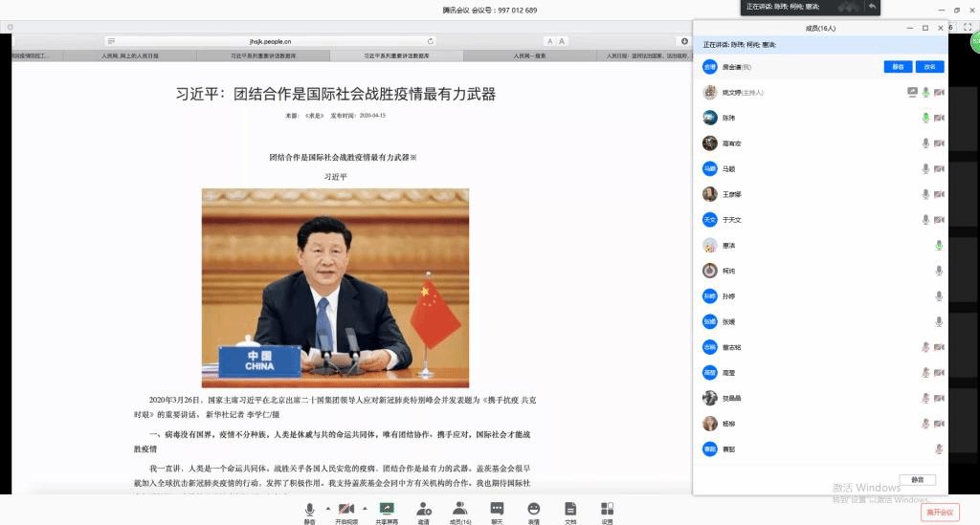
Task: Click the 邀请 invite icon
Action: click(423, 509)
